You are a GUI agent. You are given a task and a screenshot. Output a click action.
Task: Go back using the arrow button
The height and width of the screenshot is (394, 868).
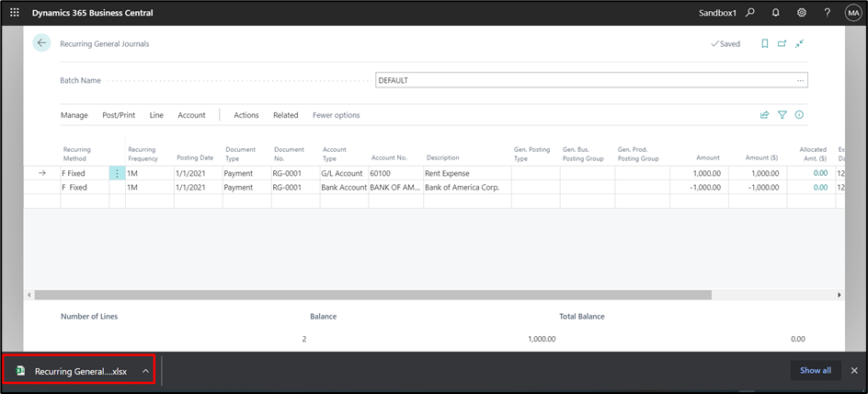point(41,43)
